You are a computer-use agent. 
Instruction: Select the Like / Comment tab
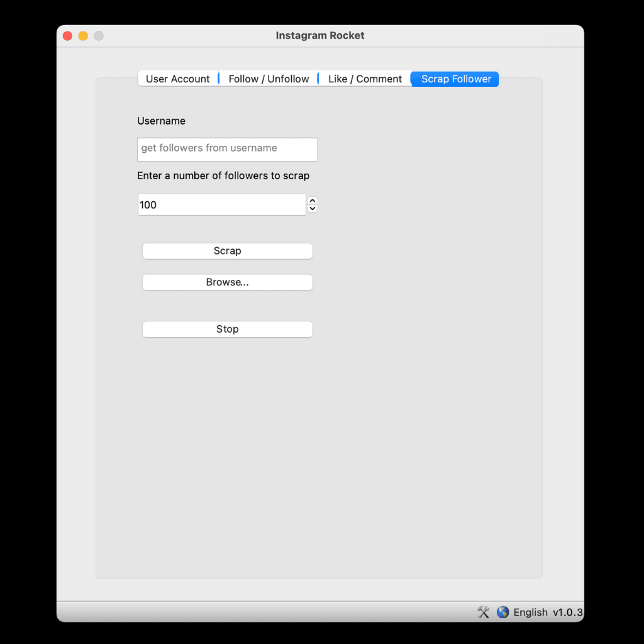point(365,78)
